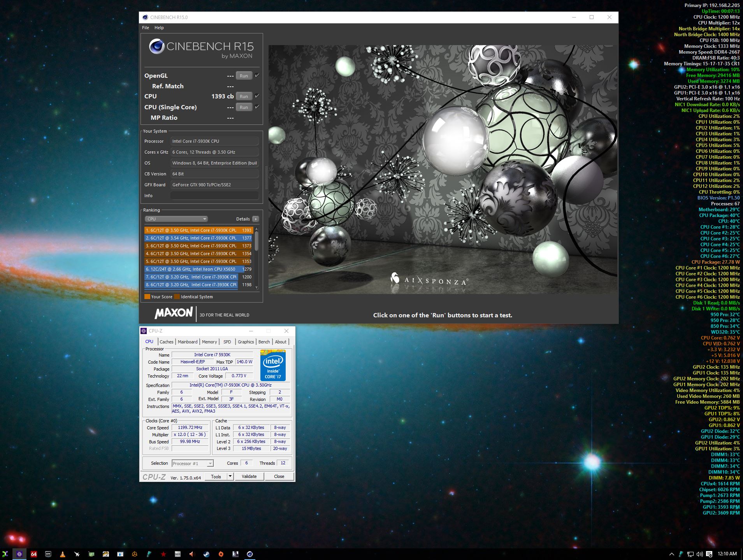Select ranking entry 8 scoring 1198
This screenshot has width=743, height=560.
coord(198,285)
